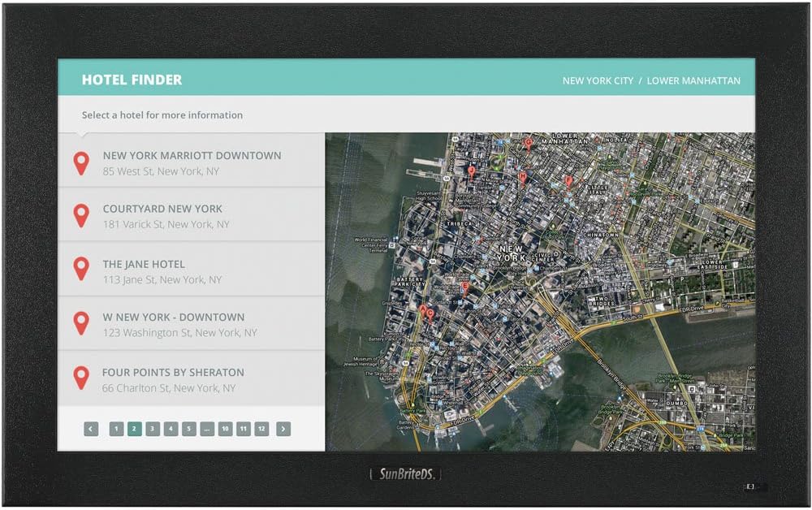The height and width of the screenshot is (510, 812).
Task: Select Four Points by Sheraton name
Action: [x=173, y=372]
